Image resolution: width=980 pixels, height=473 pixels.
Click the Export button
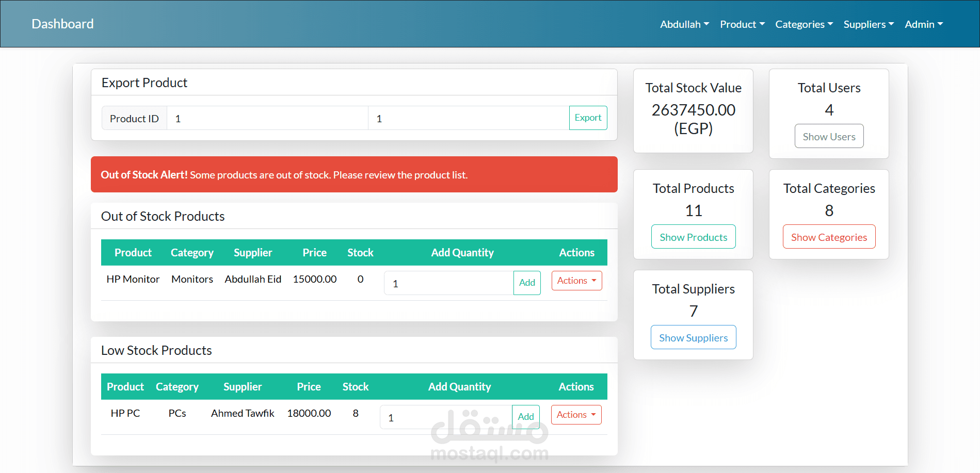point(588,118)
